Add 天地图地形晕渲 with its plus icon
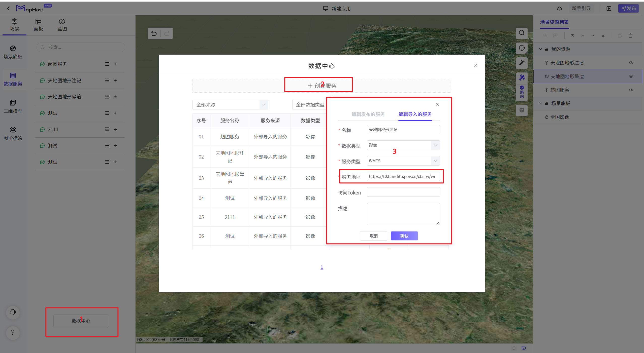 click(x=115, y=97)
